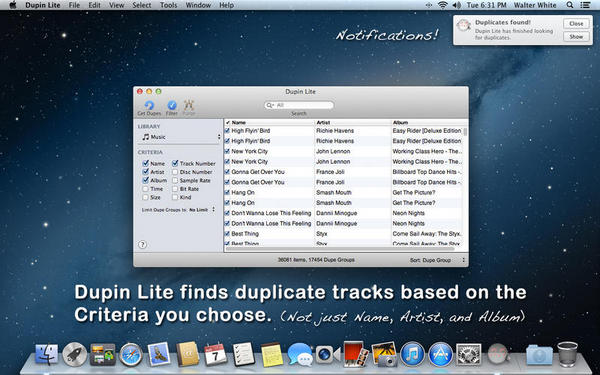
Task: Click the Walter White user menu
Action: (x=535, y=5)
